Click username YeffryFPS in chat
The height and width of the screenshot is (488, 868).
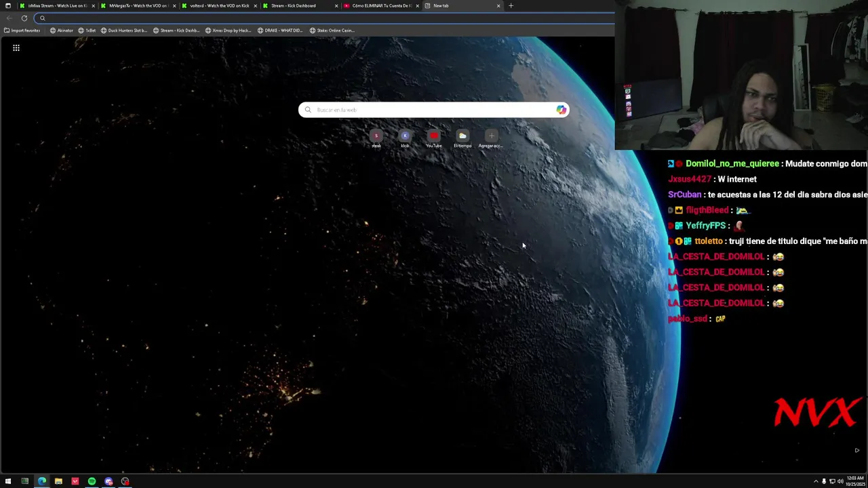(x=706, y=226)
